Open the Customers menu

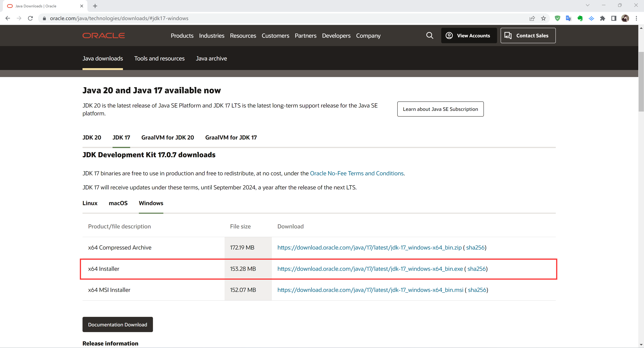point(275,36)
